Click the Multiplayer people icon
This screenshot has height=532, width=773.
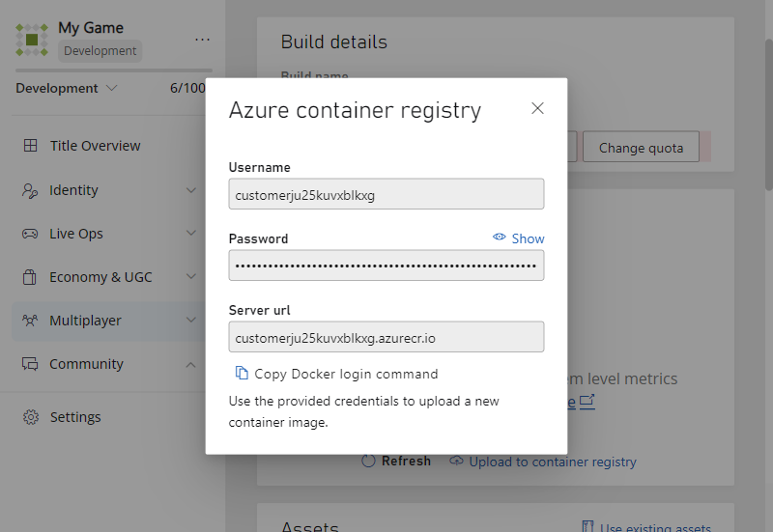tap(30, 321)
